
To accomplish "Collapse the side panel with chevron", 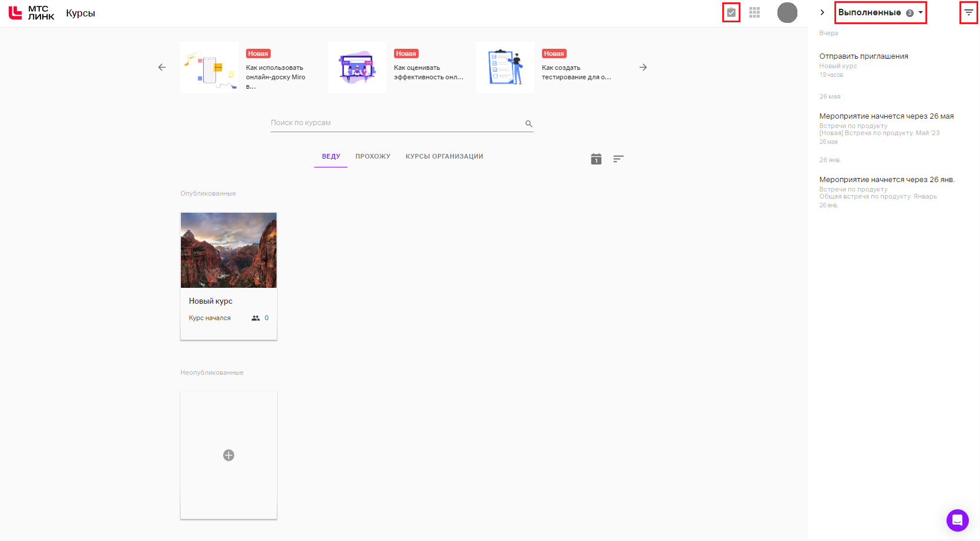I will tap(822, 12).
